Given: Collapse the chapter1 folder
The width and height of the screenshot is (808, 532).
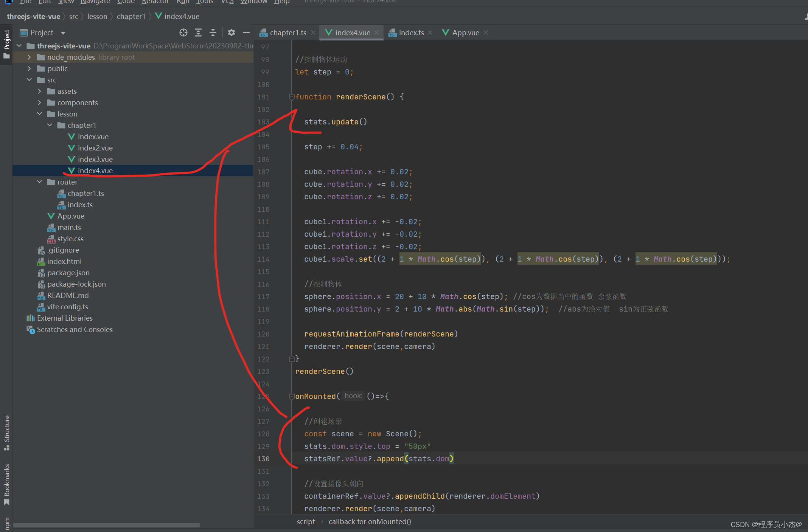Looking at the screenshot, I should pyautogui.click(x=50, y=125).
